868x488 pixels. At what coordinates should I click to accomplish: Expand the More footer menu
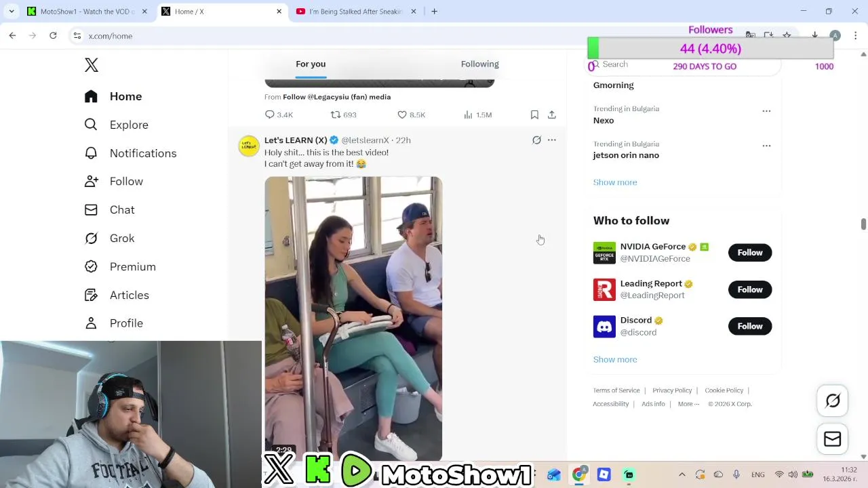(688, 404)
